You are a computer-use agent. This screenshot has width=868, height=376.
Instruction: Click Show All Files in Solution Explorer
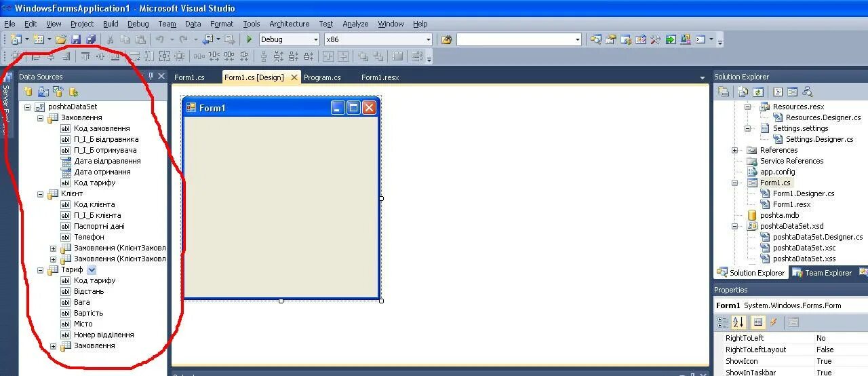pyautogui.click(x=743, y=92)
